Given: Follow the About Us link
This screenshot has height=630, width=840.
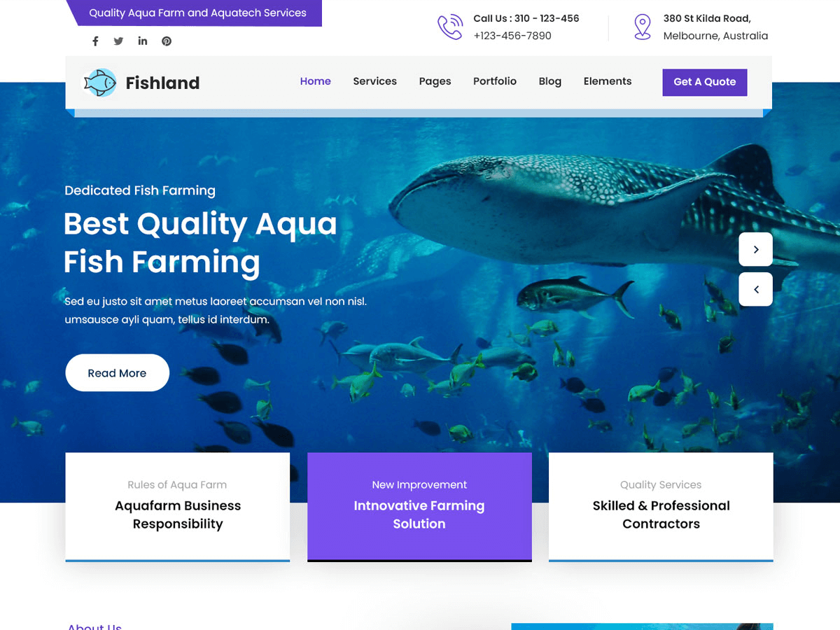Looking at the screenshot, I should (x=94, y=626).
